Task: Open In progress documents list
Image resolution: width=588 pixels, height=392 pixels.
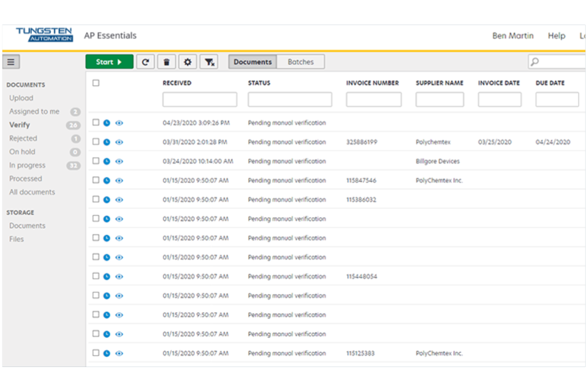Action: point(27,165)
